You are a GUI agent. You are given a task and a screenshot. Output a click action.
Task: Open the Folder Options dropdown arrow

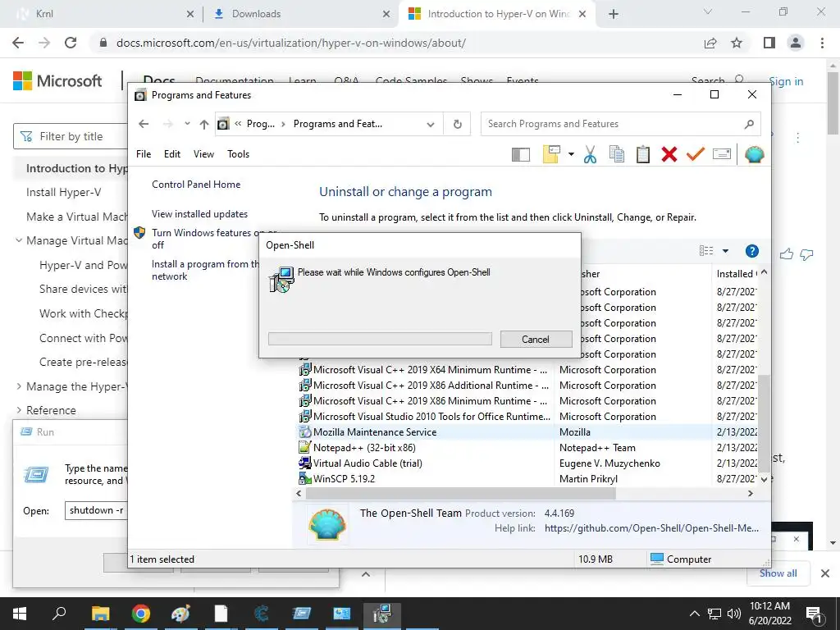click(571, 154)
